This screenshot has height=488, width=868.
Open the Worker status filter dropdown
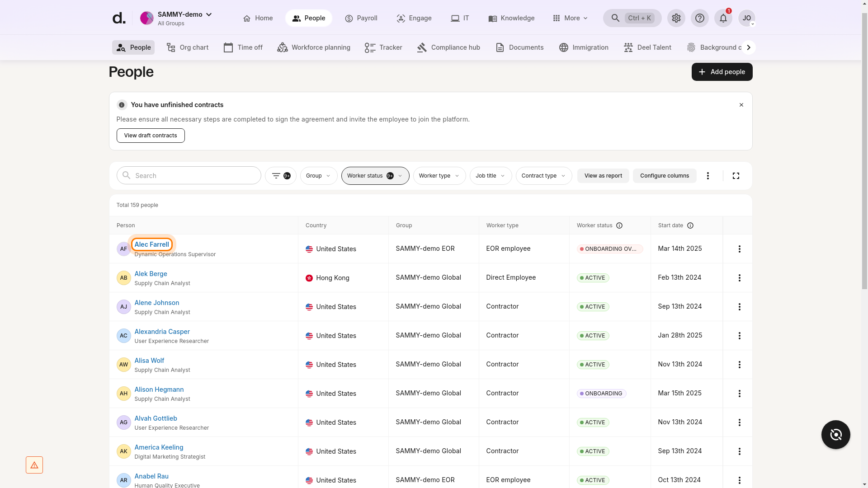(375, 176)
